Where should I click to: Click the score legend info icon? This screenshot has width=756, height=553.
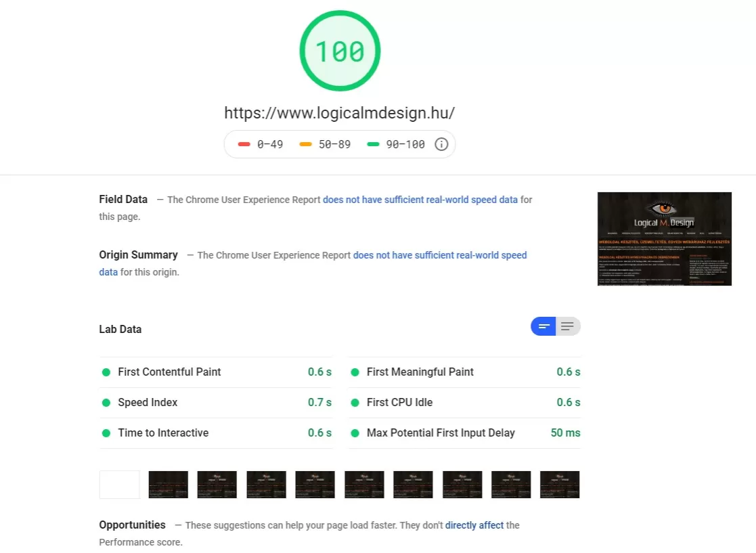point(441,144)
